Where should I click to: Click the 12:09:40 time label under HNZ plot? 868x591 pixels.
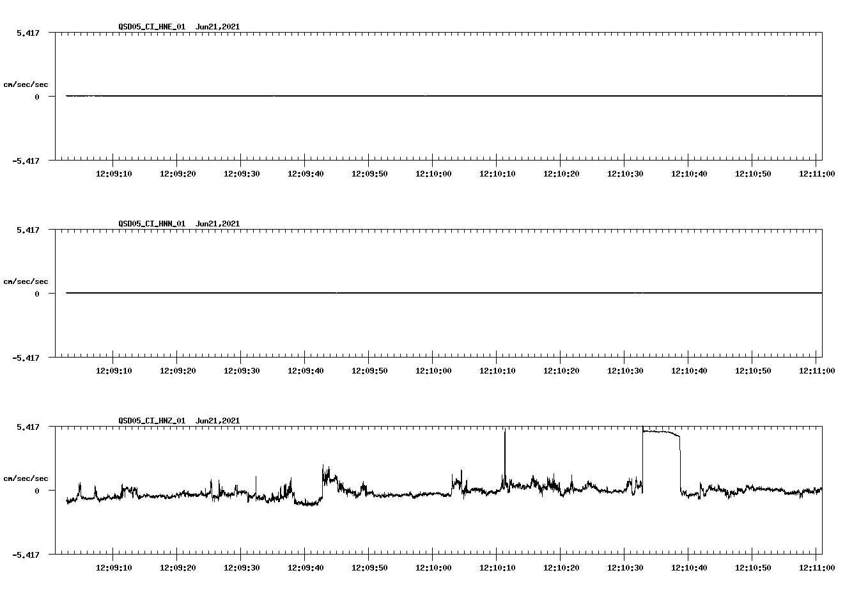(306, 567)
